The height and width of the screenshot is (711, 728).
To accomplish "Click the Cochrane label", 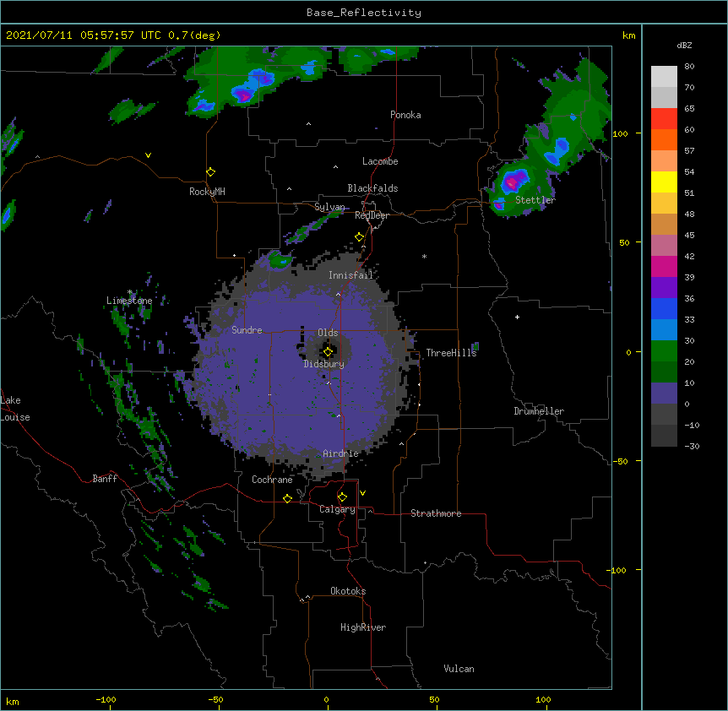I will [x=272, y=480].
